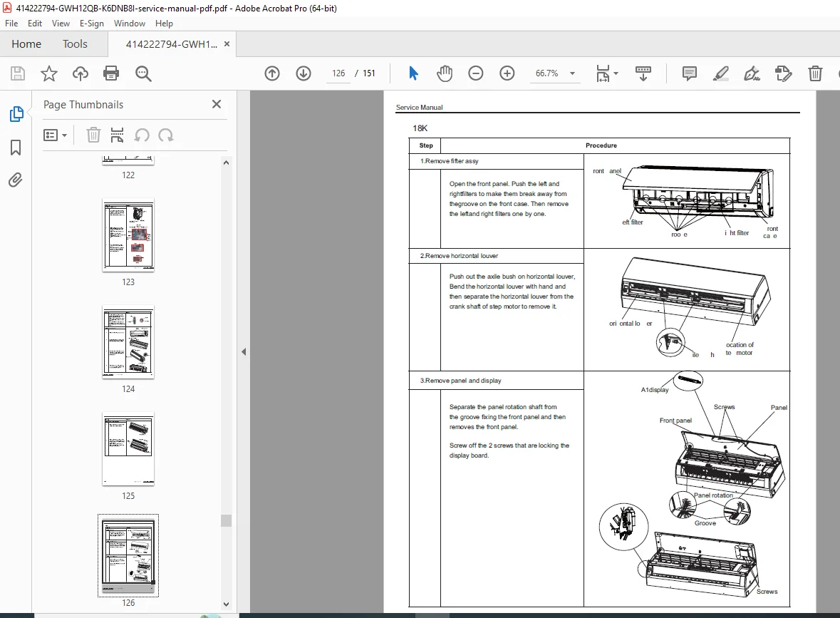The height and width of the screenshot is (618, 840).
Task: Open the Find text magnifier tool
Action: tap(143, 73)
